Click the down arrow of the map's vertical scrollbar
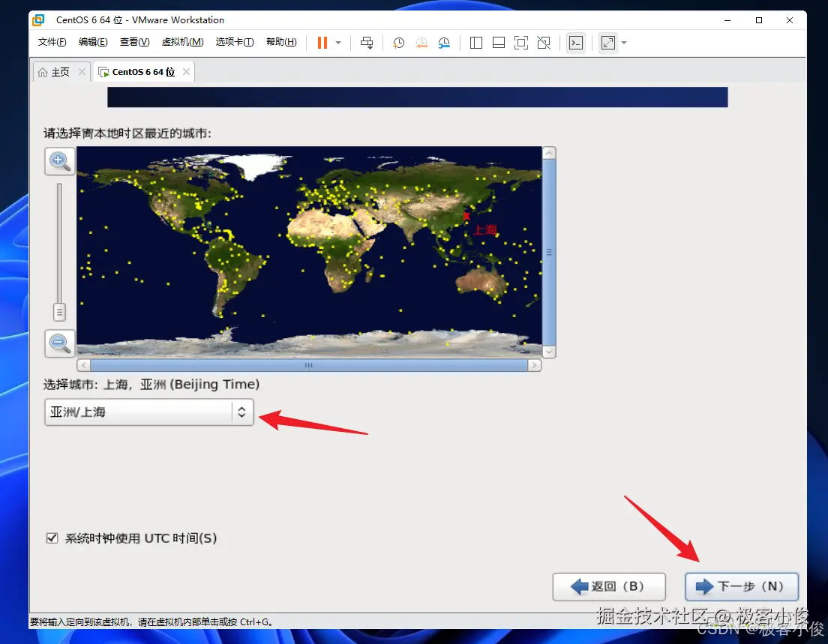828x644 pixels. click(x=549, y=352)
